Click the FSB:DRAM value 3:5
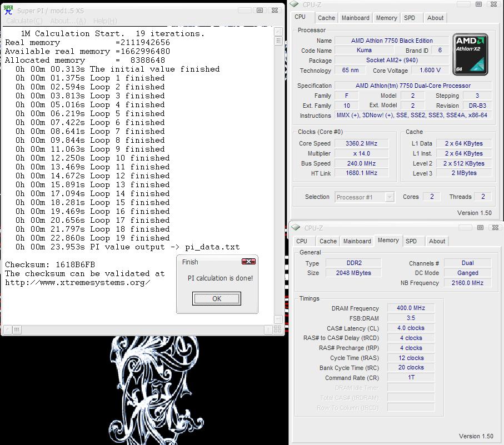This screenshot has width=504, height=445. (x=411, y=318)
